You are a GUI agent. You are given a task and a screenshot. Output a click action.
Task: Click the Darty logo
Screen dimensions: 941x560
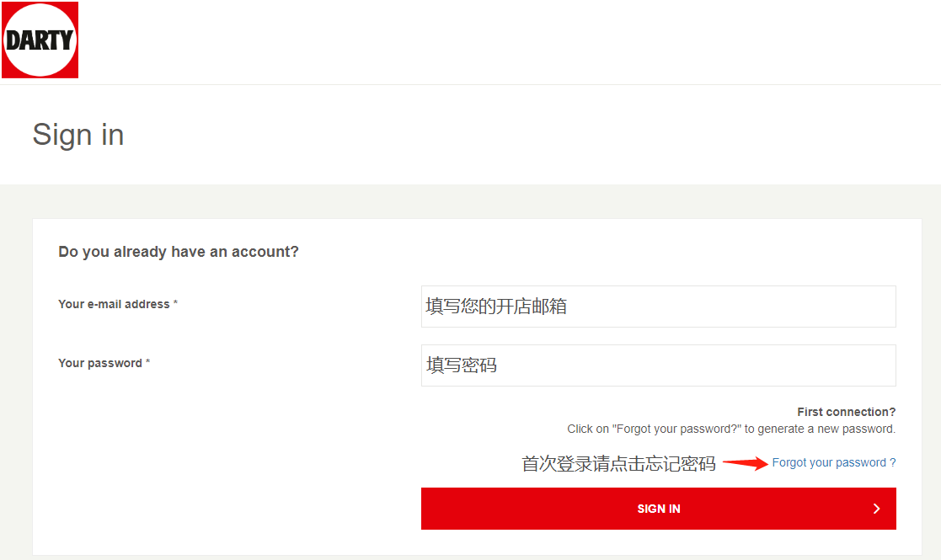(40, 40)
